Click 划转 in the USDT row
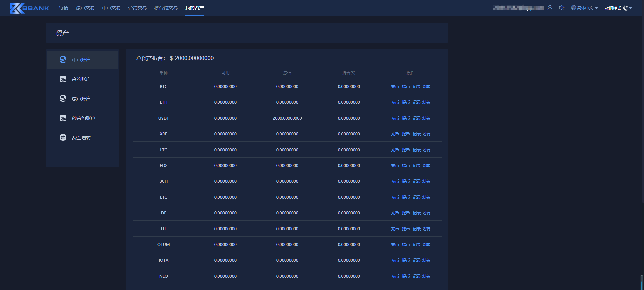Image resolution: width=644 pixels, height=290 pixels. click(426, 118)
